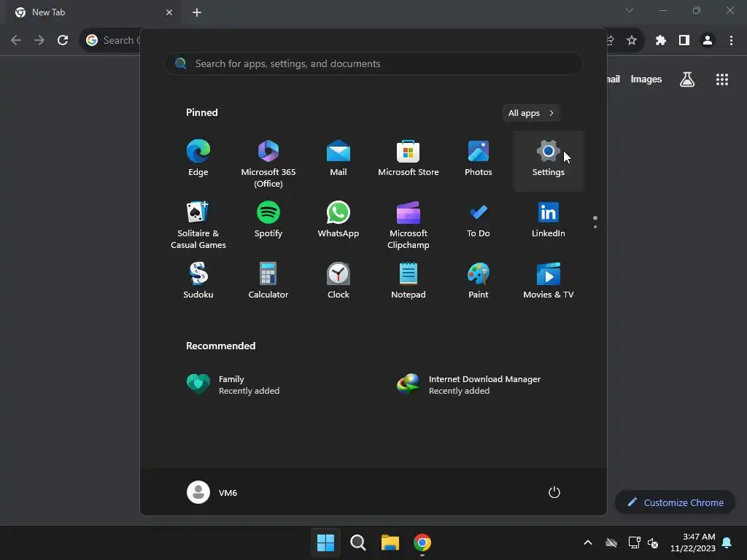Launch Microsoft 365 (Office)

point(268,160)
